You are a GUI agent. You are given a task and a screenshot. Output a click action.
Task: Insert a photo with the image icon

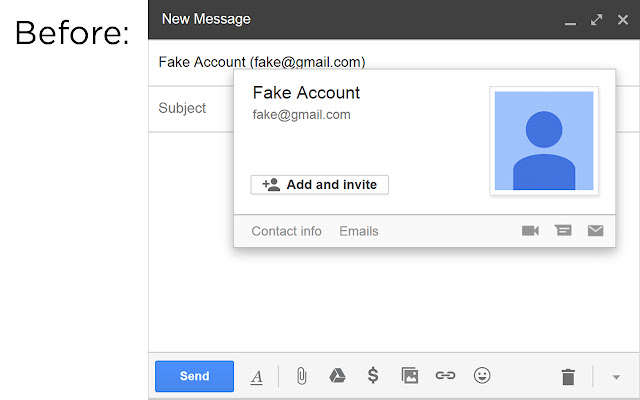pos(409,376)
